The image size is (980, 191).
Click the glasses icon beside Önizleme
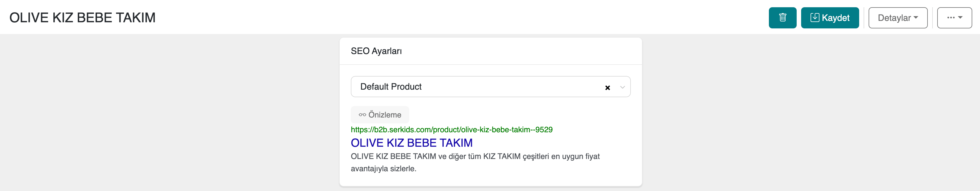coord(362,115)
